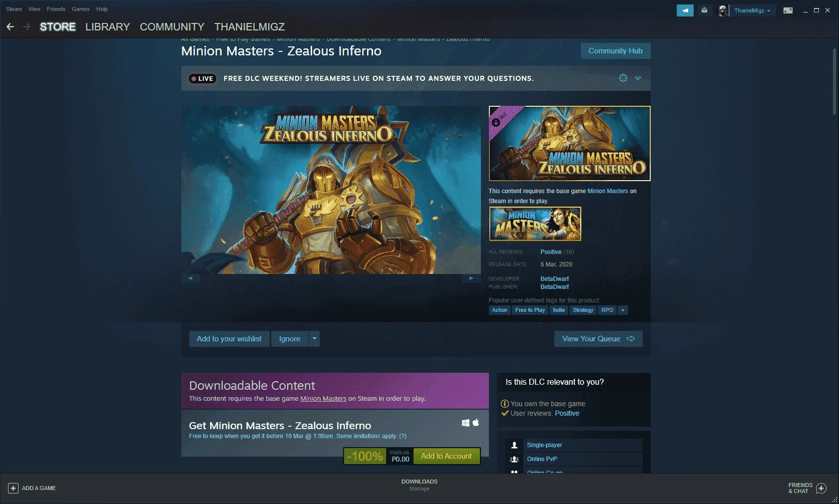
Task: Select the RPG tag
Action: (x=607, y=310)
